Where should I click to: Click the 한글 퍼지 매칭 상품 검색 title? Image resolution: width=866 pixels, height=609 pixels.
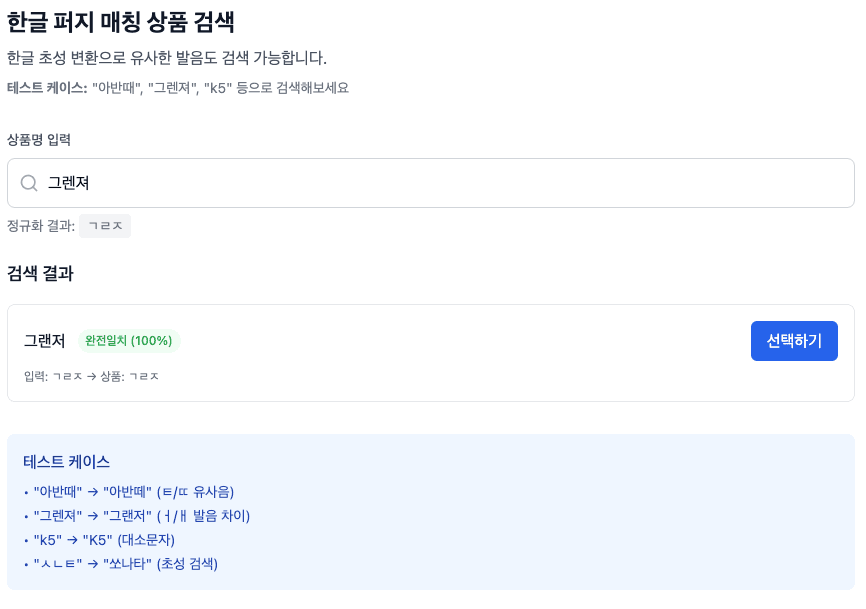click(x=121, y=21)
